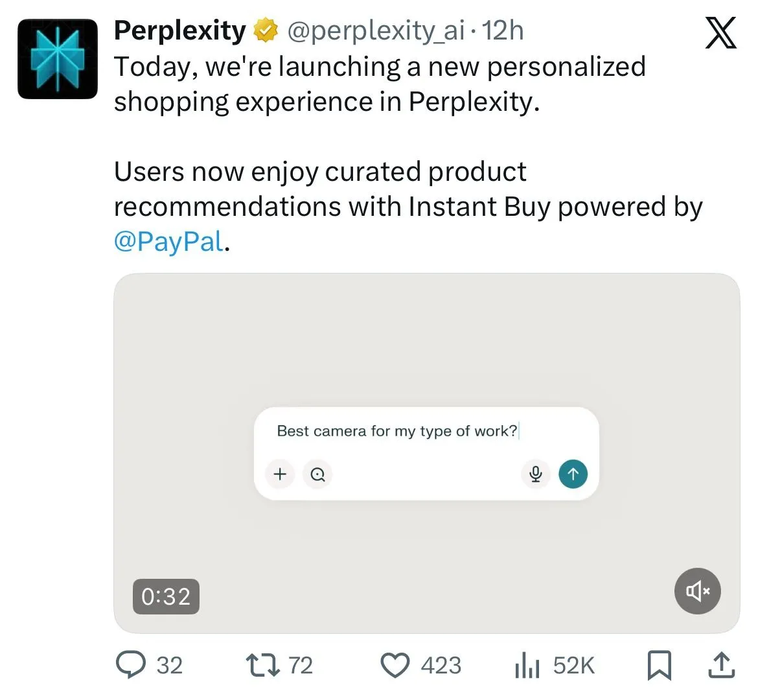Click the 0:32 video duration label
The height and width of the screenshot is (700, 758).
pyautogui.click(x=166, y=596)
